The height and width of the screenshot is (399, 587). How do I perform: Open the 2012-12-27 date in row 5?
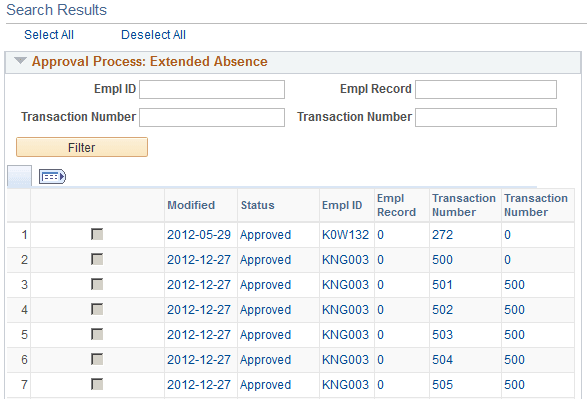(x=199, y=335)
